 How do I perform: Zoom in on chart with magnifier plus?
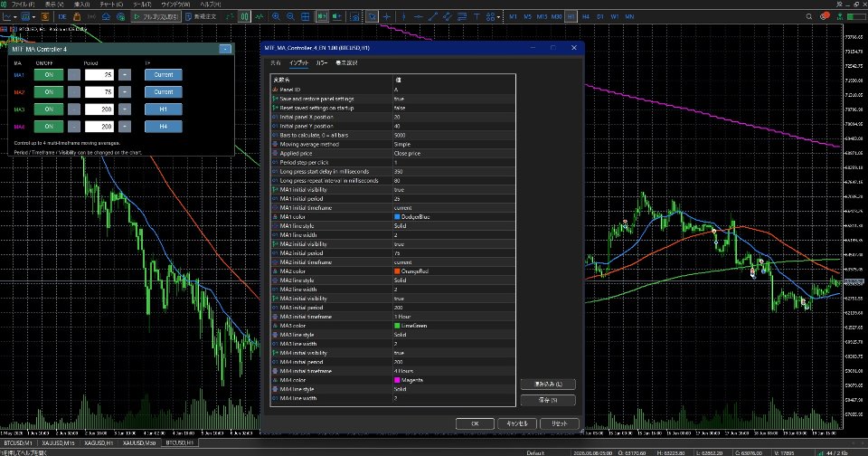click(276, 16)
